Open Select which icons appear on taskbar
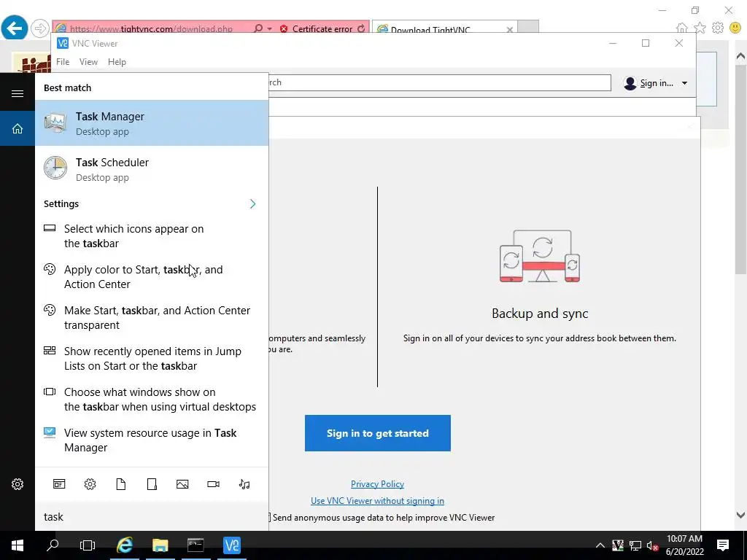747x560 pixels. [x=152, y=236]
